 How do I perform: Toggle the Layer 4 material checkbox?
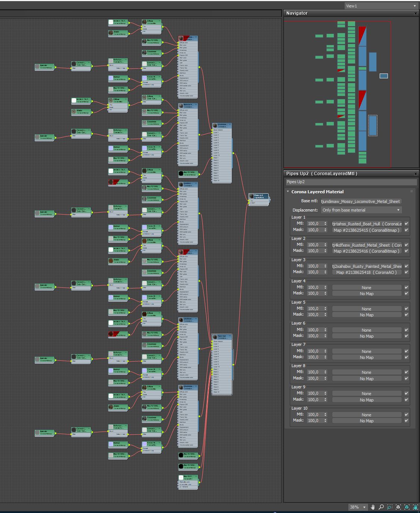click(407, 287)
